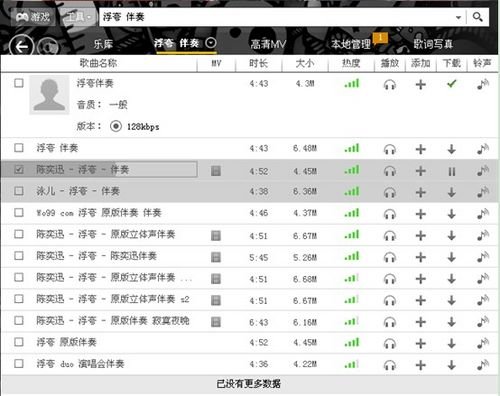500x396 pixels.
Task: Check the 浮夸 原版伴奏 row box
Action: click(x=19, y=342)
